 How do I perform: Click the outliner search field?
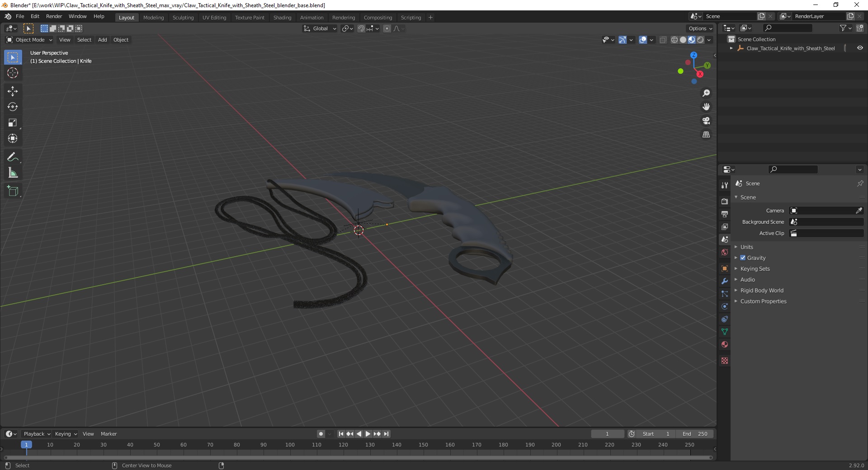[787, 28]
